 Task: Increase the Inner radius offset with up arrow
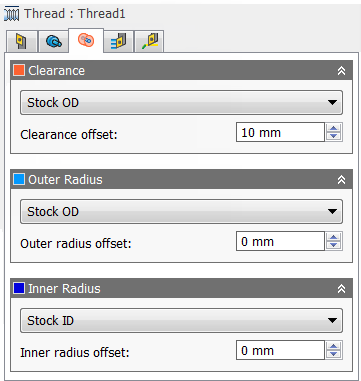pyautogui.click(x=334, y=346)
